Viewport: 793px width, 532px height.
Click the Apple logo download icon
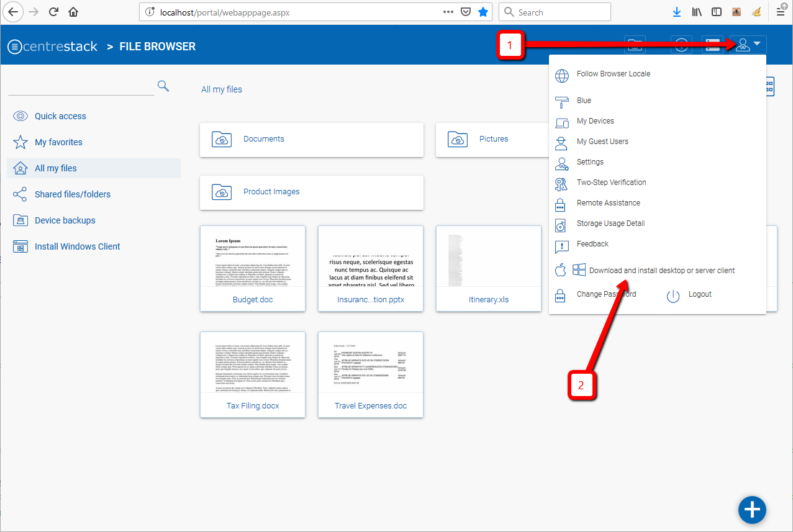click(x=561, y=271)
